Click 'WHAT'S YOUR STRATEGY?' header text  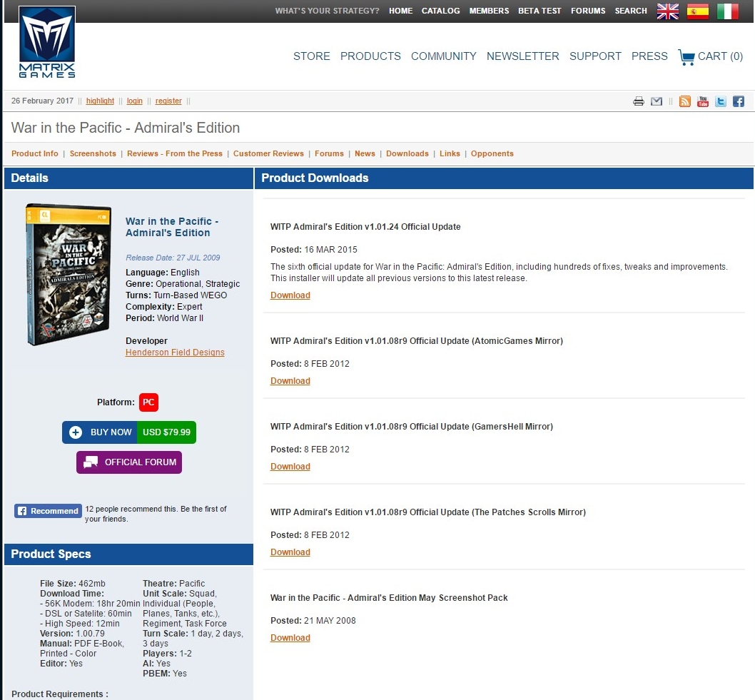[x=327, y=11]
